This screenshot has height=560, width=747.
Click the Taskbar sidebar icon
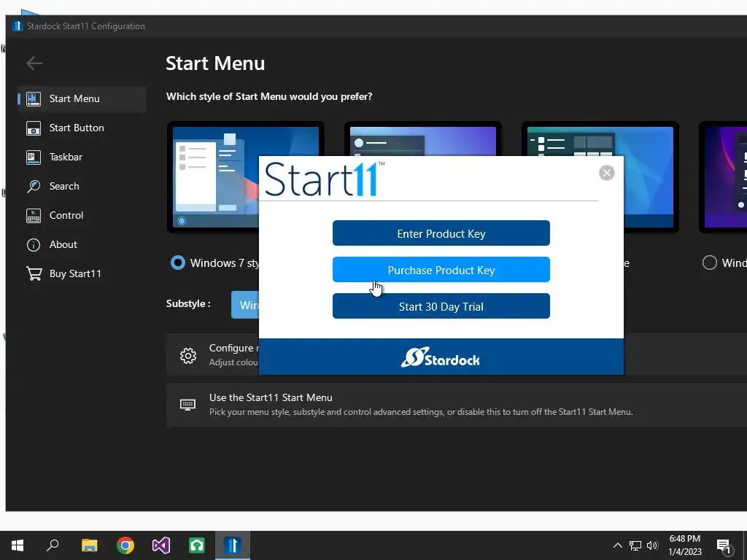[34, 157]
